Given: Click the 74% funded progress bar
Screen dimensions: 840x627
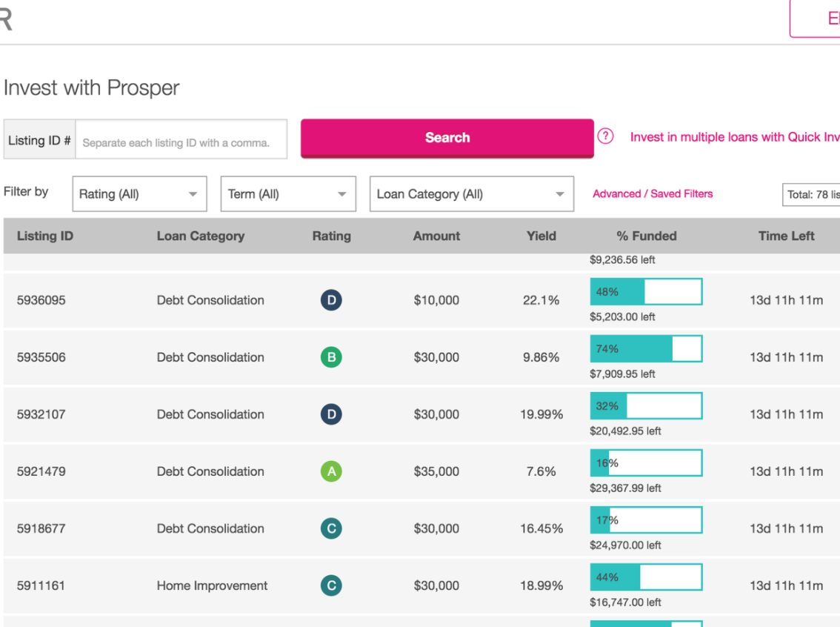Looking at the screenshot, I should tap(646, 349).
